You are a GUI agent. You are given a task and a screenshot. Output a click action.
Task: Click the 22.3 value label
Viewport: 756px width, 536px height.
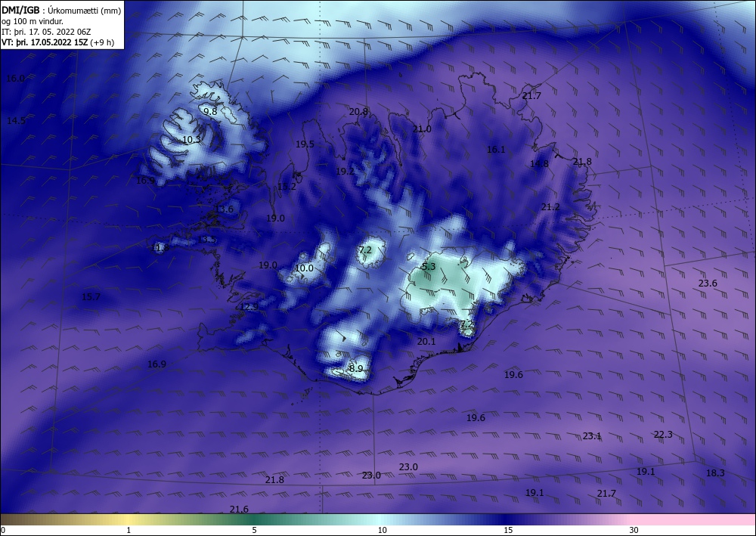coord(663,434)
